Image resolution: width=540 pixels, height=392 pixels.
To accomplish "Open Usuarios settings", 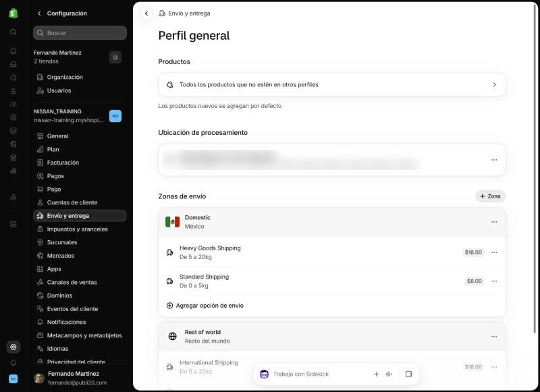I will pyautogui.click(x=80, y=90).
